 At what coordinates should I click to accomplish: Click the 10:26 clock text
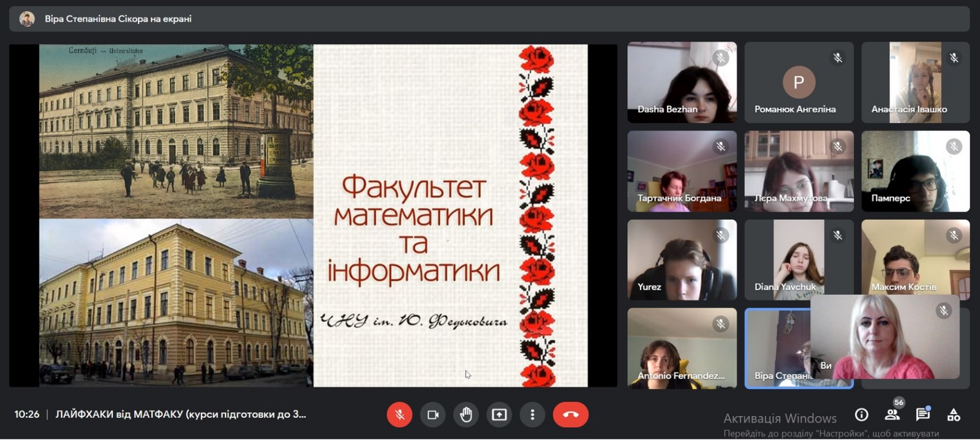[27, 415]
